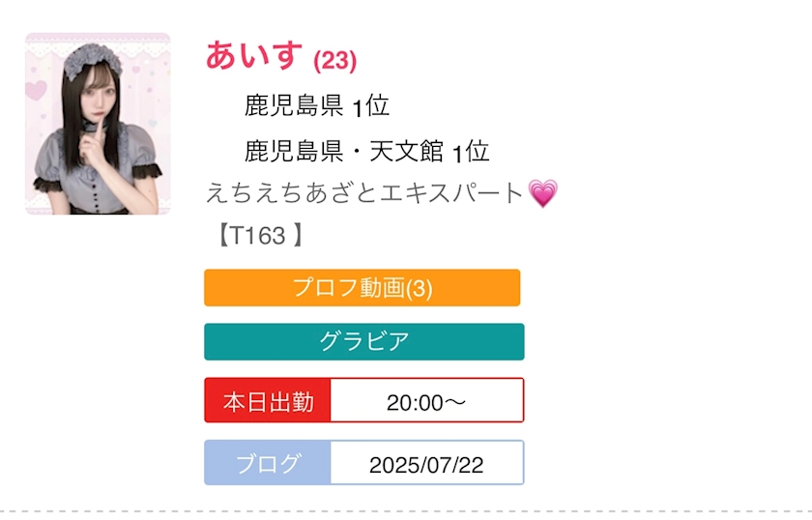Click 鹿児島県 in the 天文館 ranking line

pyautogui.click(x=294, y=151)
